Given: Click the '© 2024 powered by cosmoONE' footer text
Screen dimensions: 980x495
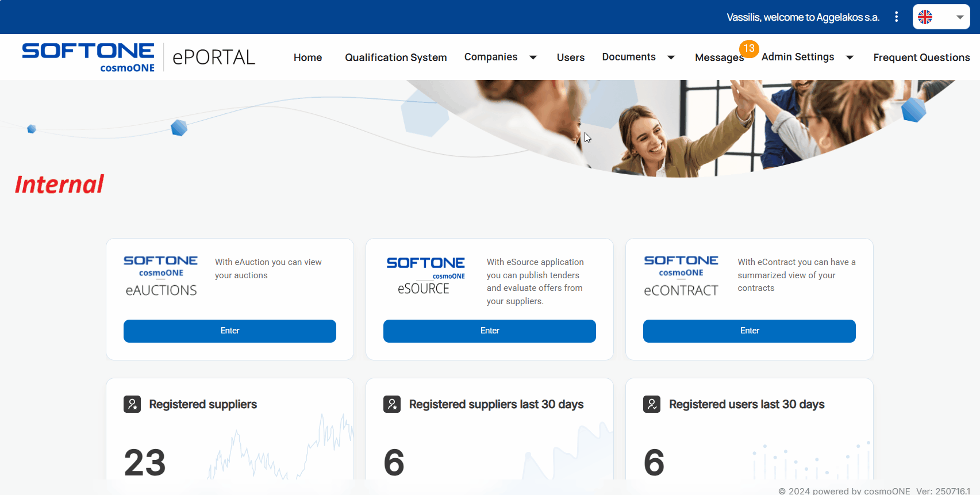Looking at the screenshot, I should coord(844,490).
